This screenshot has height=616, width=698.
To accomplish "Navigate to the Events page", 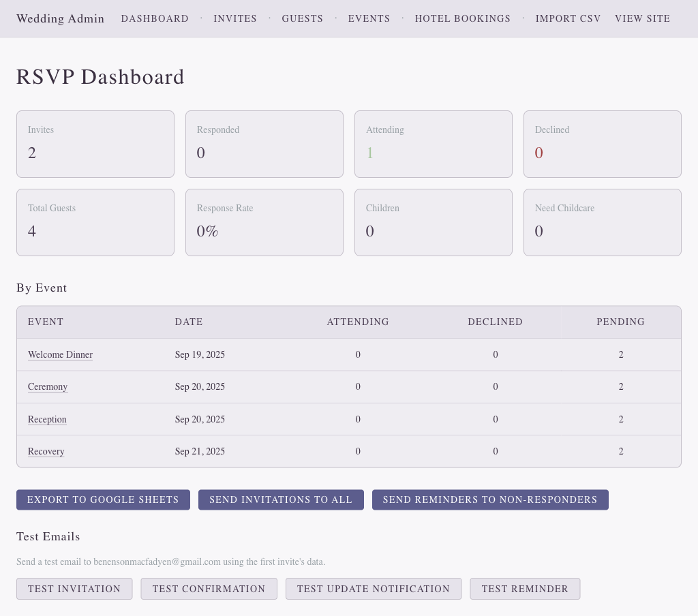I will (x=369, y=18).
